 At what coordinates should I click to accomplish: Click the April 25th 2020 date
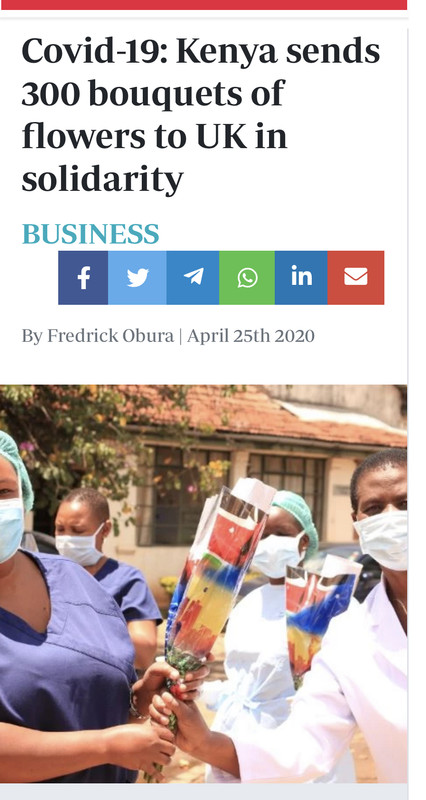[x=250, y=336]
